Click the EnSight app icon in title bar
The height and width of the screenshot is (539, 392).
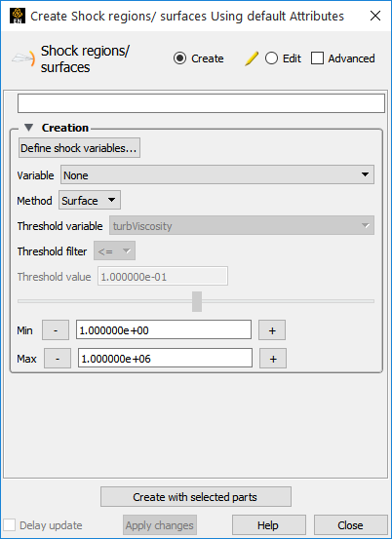(18, 16)
